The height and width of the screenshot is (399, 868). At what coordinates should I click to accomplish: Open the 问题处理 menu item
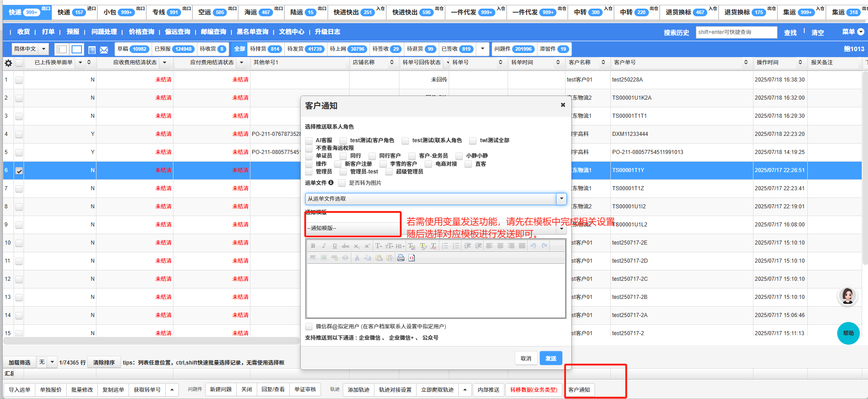(x=104, y=32)
